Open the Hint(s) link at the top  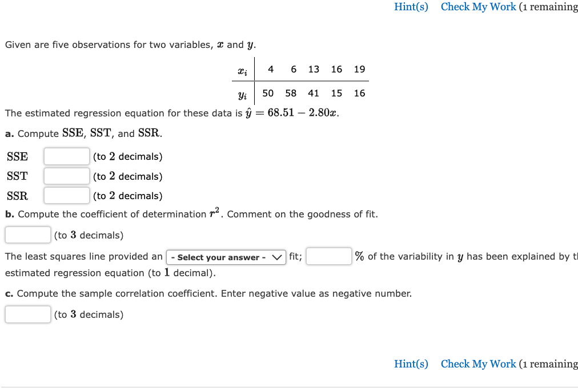coord(411,7)
